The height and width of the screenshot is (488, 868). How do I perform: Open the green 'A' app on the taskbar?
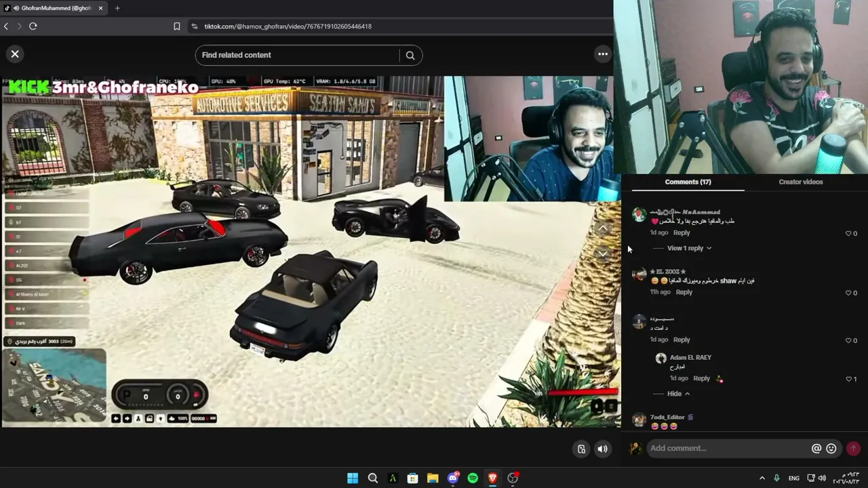tap(393, 478)
